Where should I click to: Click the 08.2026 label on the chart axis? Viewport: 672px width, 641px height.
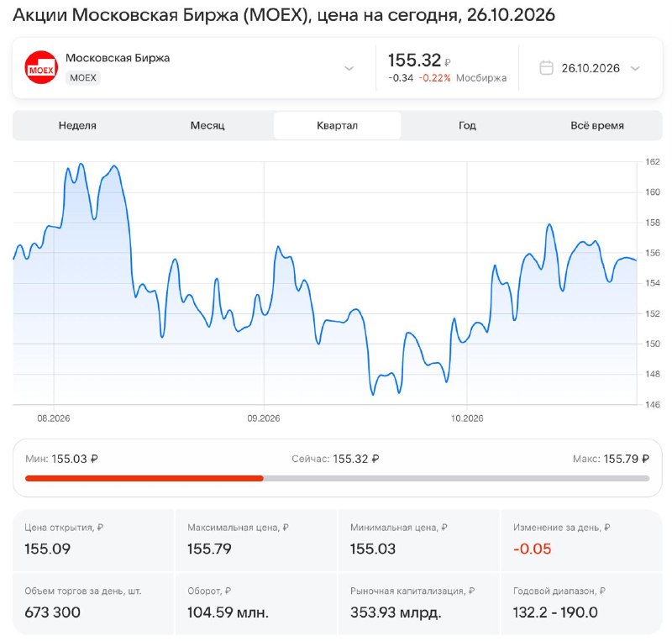54,418
